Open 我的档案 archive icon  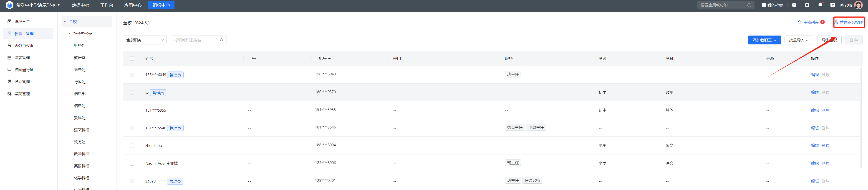(x=764, y=5)
